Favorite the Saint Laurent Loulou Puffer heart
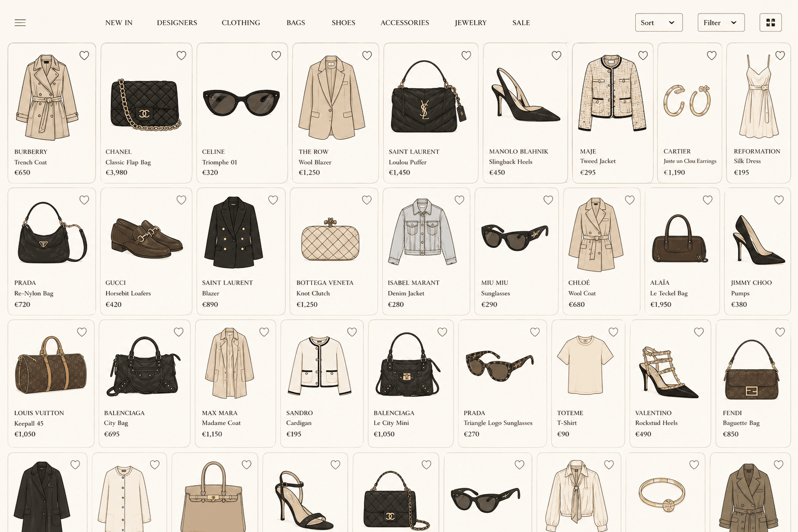 point(466,56)
